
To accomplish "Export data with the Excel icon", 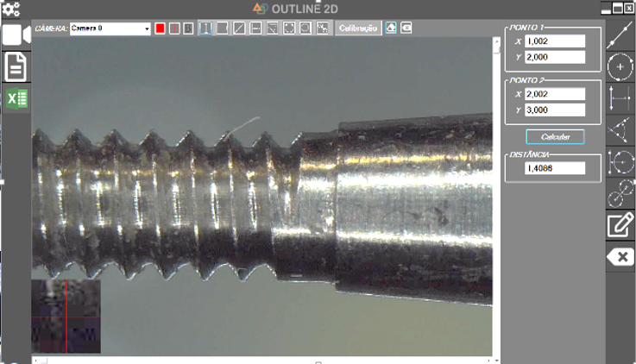I will [x=16, y=98].
